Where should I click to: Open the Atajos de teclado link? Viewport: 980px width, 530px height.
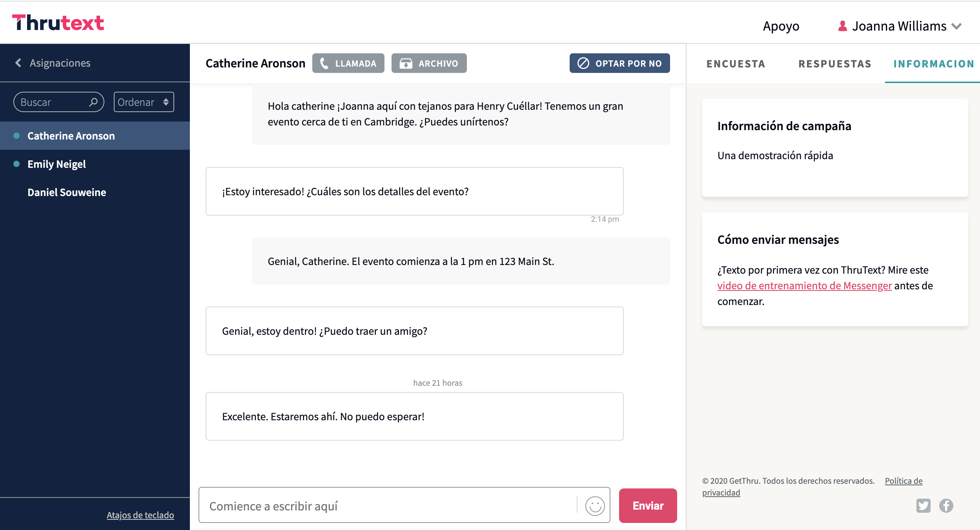click(140, 515)
